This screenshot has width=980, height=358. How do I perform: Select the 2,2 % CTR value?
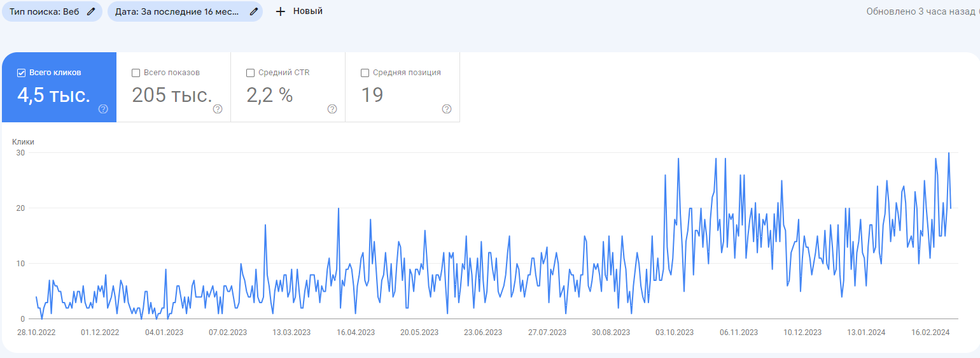coord(269,96)
